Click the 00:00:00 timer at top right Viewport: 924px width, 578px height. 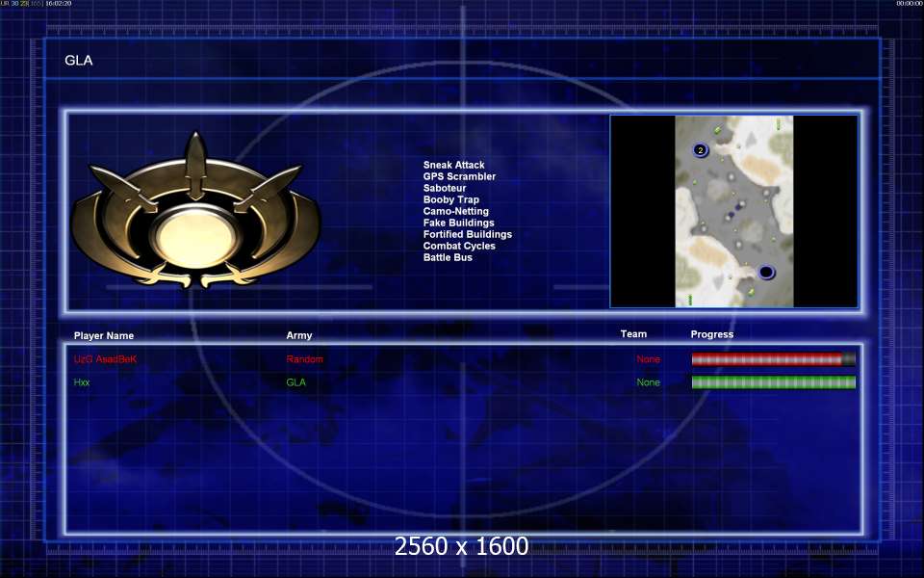[x=910, y=4]
